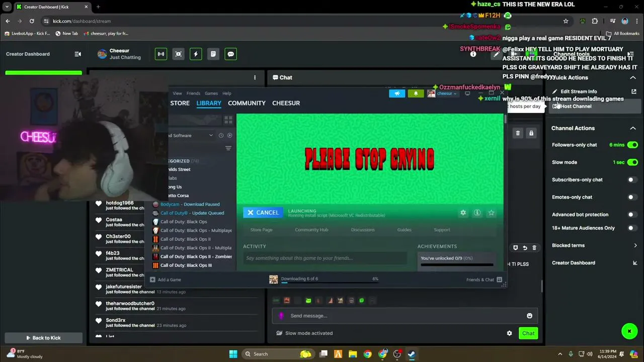Enable Advanced bot protection
The height and width of the screenshot is (362, 644).
point(632,215)
